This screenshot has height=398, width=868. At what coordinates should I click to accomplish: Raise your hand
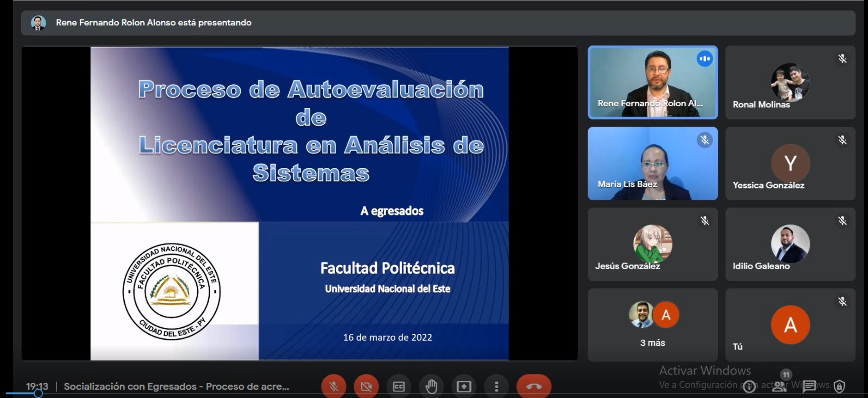click(x=431, y=386)
